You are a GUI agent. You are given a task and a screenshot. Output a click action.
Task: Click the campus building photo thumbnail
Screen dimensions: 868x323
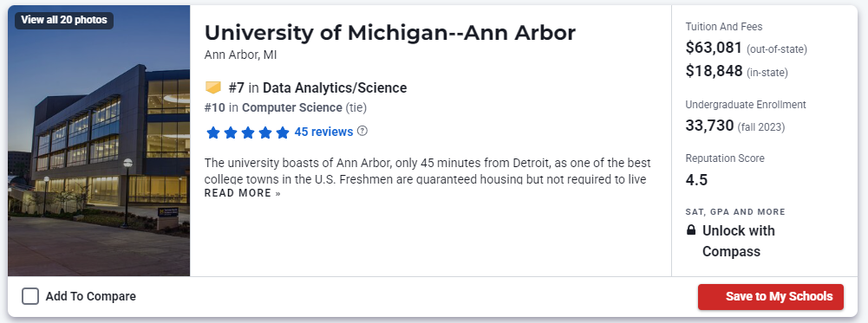click(x=99, y=140)
